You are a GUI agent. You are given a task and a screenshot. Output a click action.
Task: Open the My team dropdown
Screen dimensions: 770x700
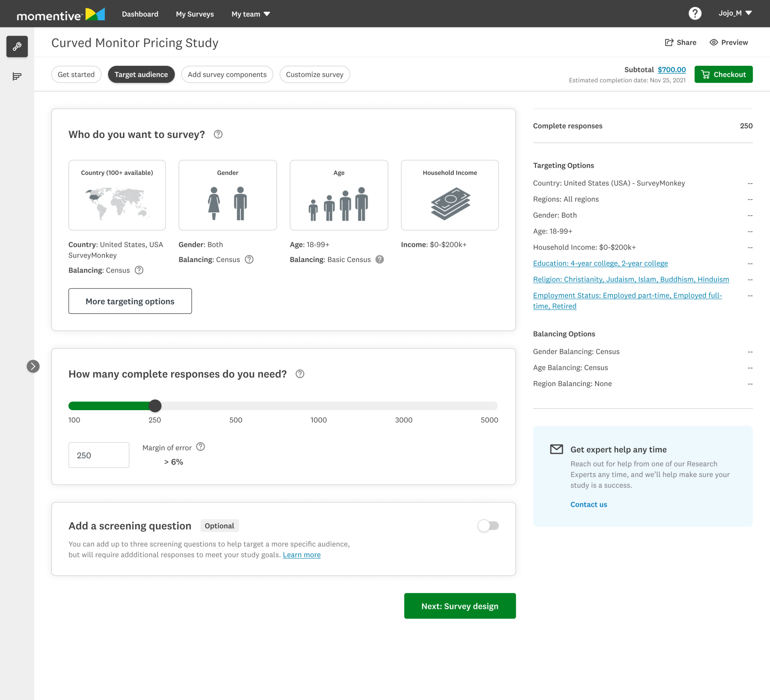250,14
